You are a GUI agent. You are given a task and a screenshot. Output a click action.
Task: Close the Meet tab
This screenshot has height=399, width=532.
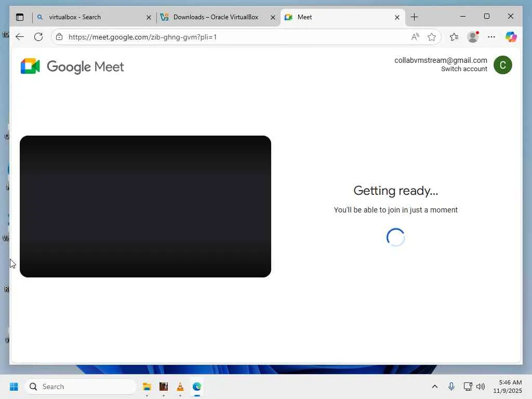pos(397,17)
